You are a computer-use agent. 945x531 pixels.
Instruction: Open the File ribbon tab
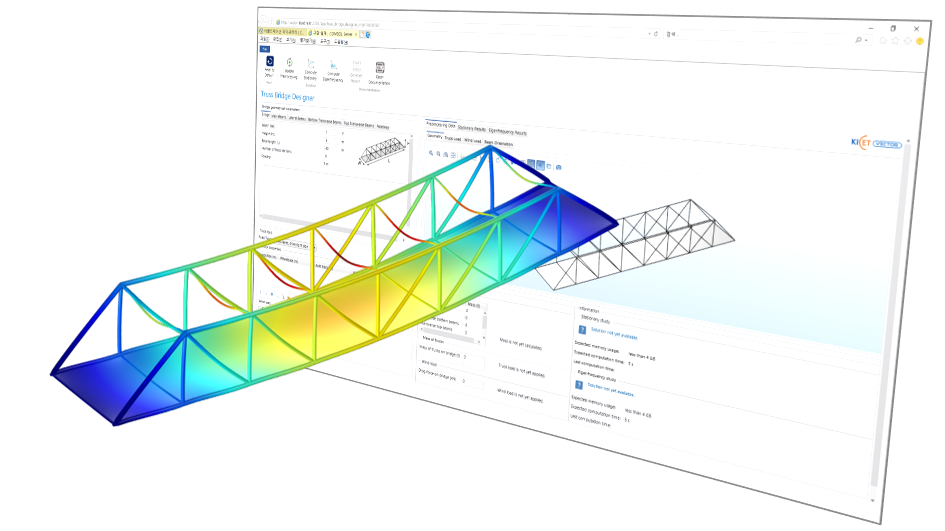coord(264,48)
